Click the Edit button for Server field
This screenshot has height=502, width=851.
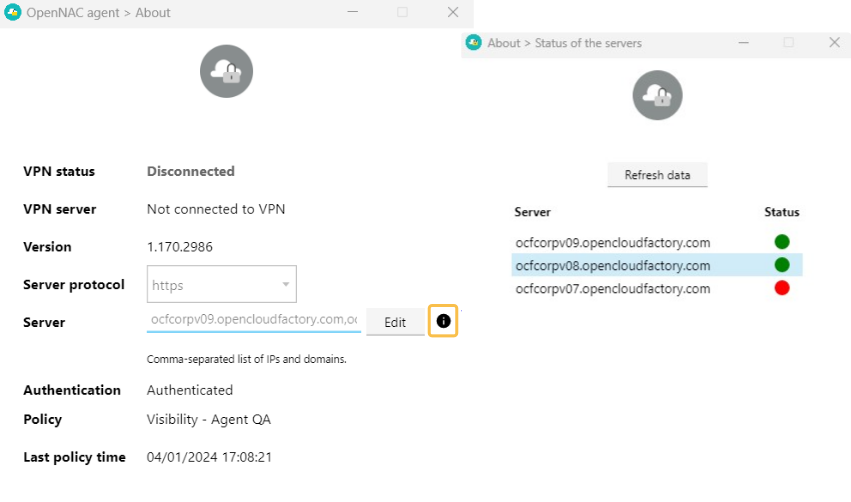pos(395,322)
